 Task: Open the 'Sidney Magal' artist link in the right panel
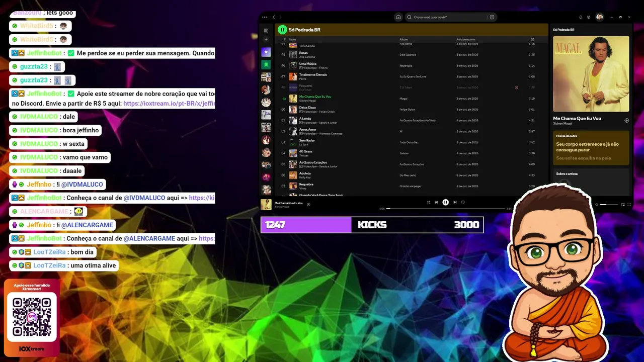[x=563, y=123]
